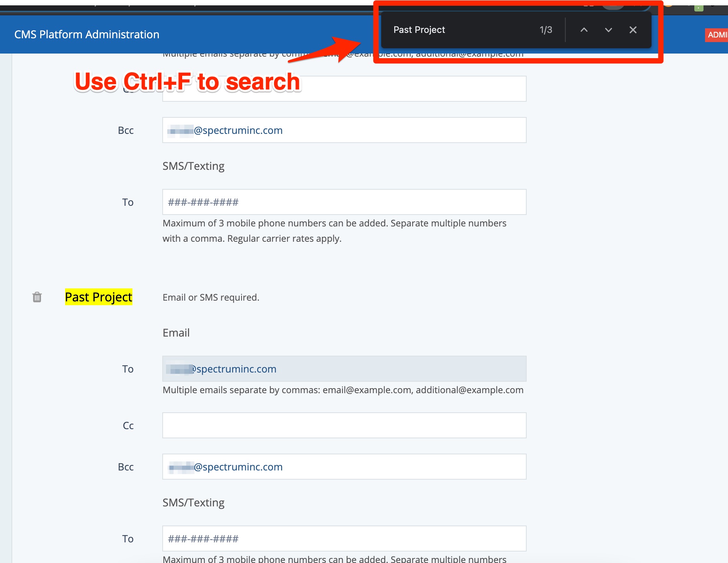
Task: Focus the upper Bcc email field
Action: (x=344, y=130)
